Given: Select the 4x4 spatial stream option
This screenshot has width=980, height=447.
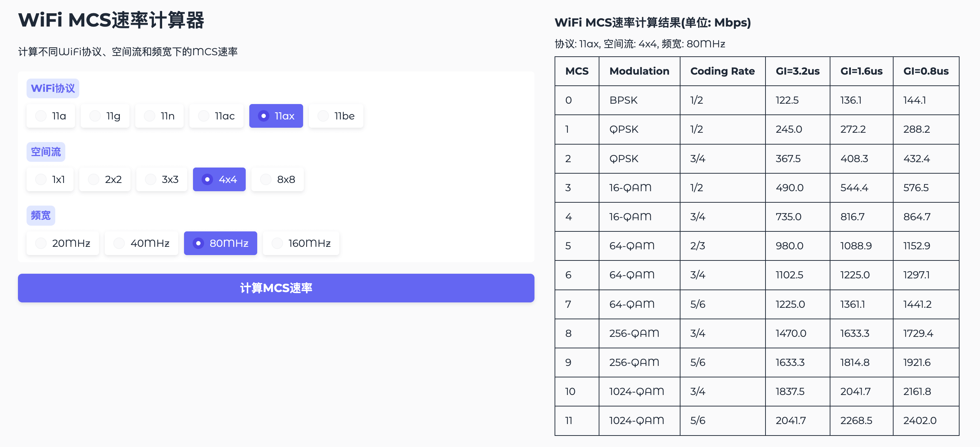Looking at the screenshot, I should tap(219, 179).
